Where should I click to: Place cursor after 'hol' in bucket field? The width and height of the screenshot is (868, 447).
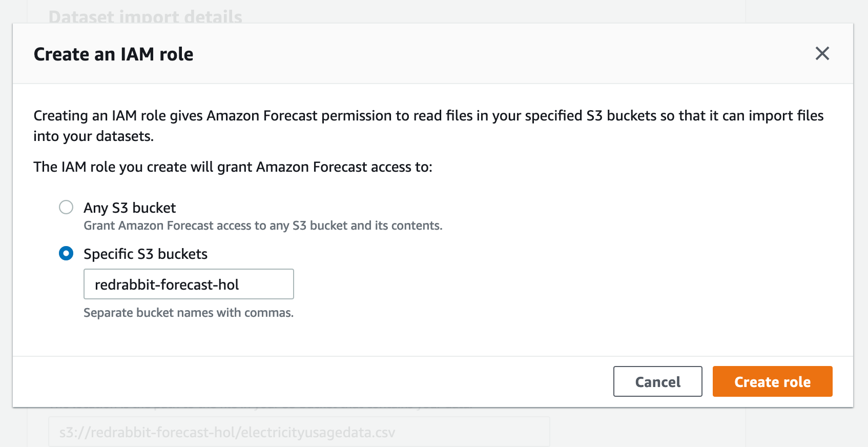[240, 285]
